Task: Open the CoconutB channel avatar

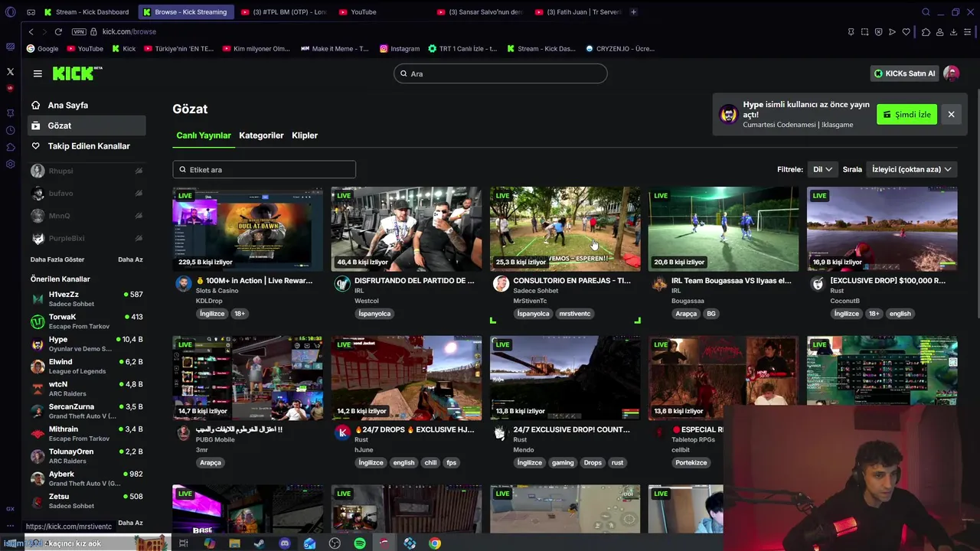Action: coord(818,284)
